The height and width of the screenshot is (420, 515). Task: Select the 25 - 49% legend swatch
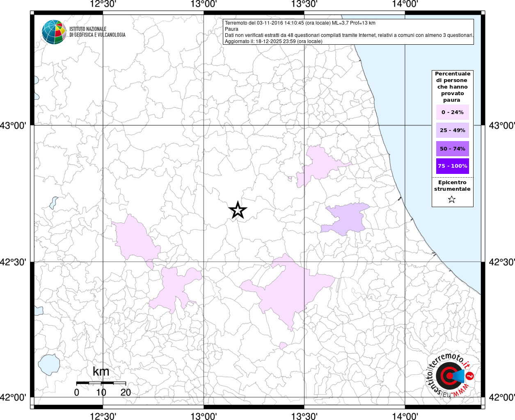[x=452, y=130]
